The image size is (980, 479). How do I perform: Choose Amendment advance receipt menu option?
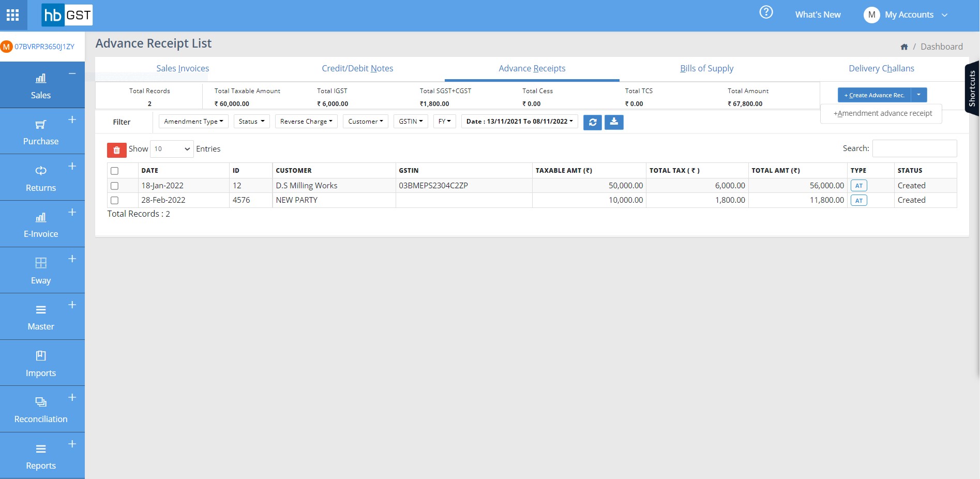click(882, 113)
